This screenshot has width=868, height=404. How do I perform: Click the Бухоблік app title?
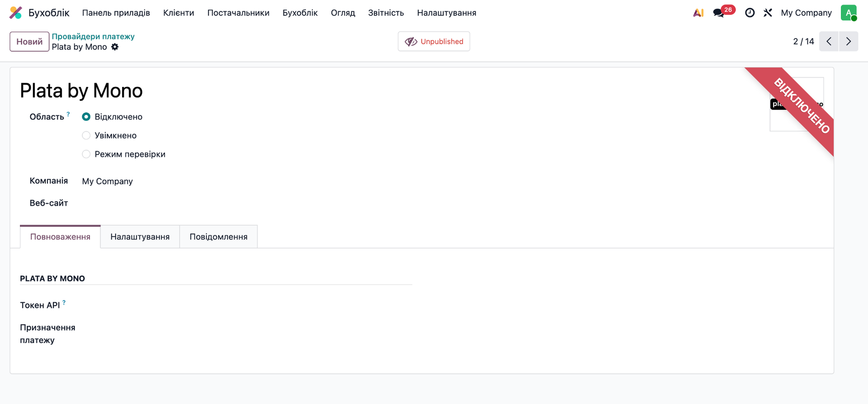point(49,13)
